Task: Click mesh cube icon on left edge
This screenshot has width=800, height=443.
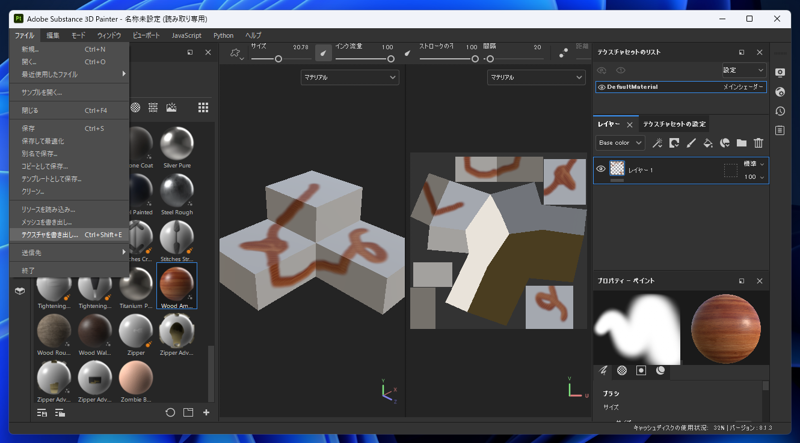Action: [x=20, y=291]
